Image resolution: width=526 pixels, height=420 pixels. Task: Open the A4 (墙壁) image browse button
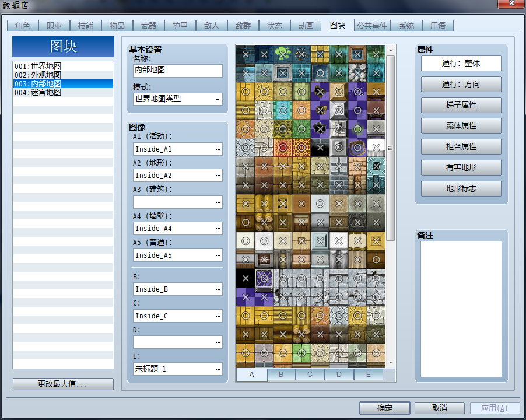click(x=218, y=229)
